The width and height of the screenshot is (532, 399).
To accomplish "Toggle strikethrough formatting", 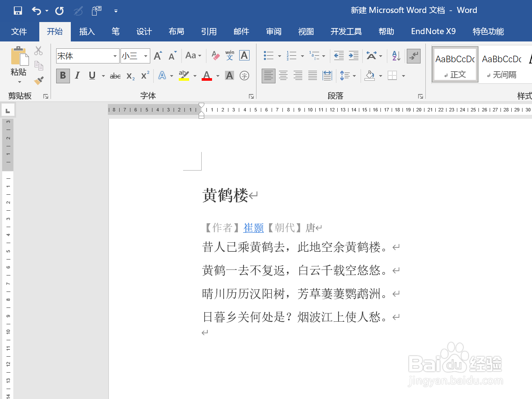I will pos(115,76).
